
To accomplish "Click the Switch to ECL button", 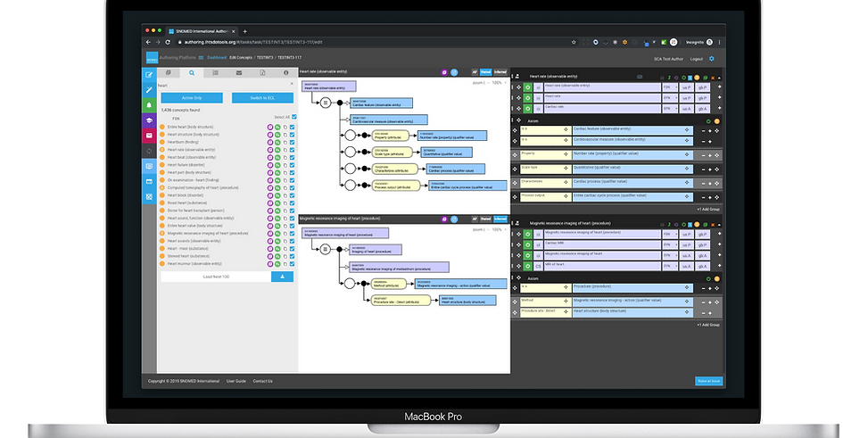I will tap(262, 98).
